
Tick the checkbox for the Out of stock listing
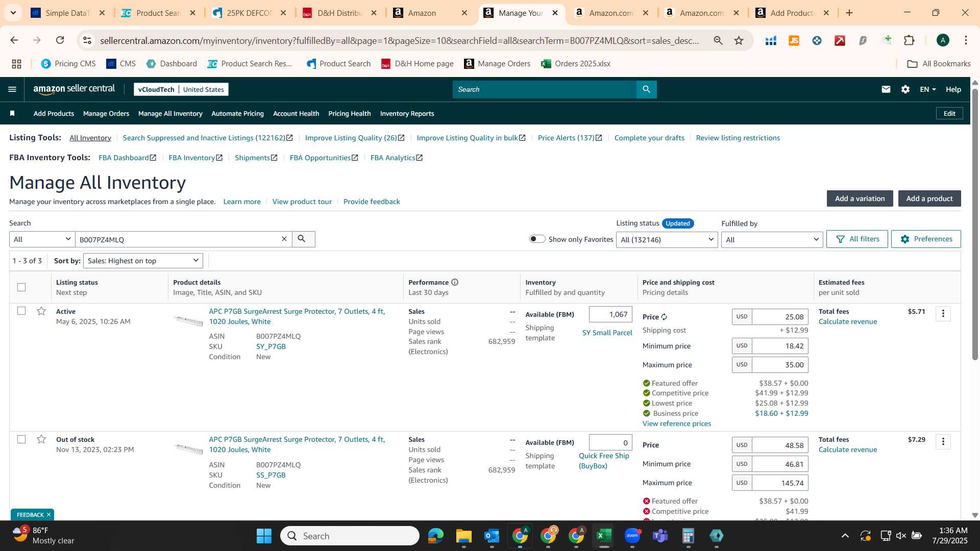pos(21,439)
